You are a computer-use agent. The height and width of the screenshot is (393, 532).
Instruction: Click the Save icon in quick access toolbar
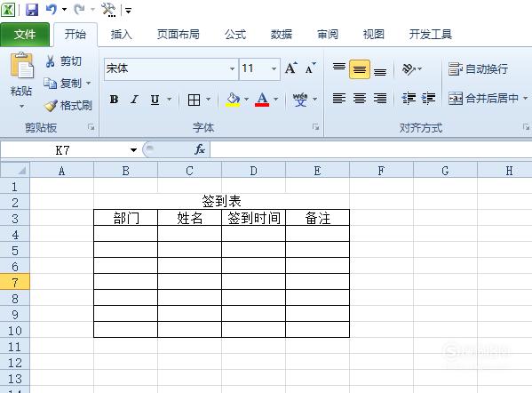(x=32, y=9)
